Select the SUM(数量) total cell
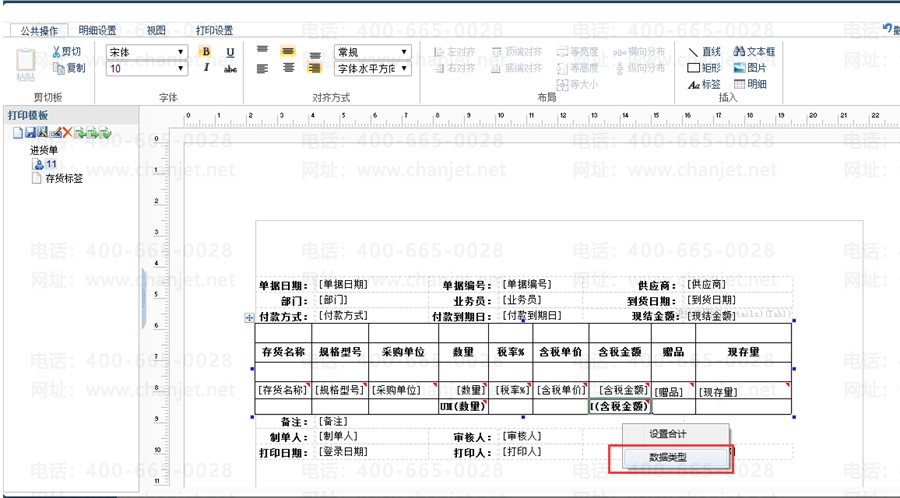Viewport: 900px width, 498px height. 463,406
